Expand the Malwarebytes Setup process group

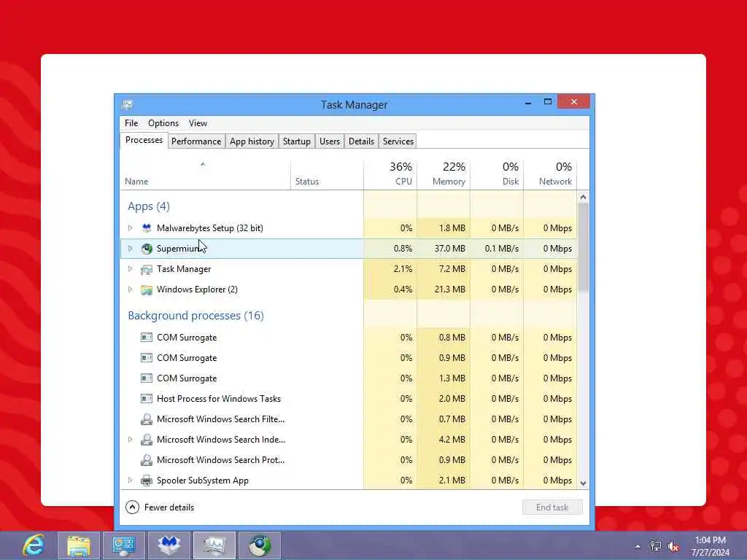pos(130,228)
